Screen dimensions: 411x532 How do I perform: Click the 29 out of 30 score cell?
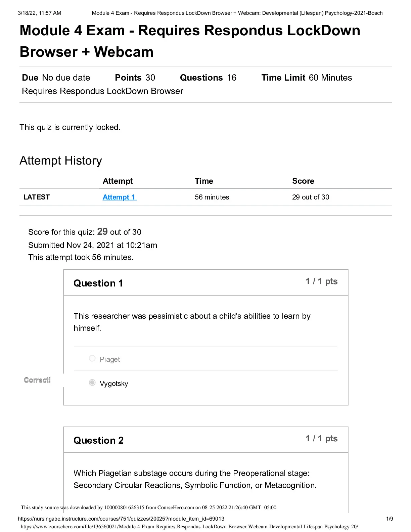tap(311, 197)
